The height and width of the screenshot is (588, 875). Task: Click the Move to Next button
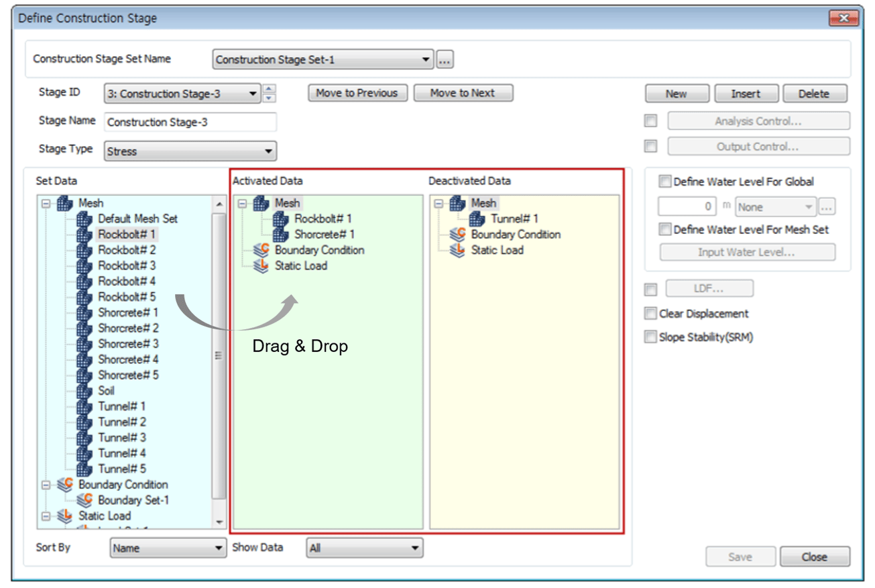point(463,93)
